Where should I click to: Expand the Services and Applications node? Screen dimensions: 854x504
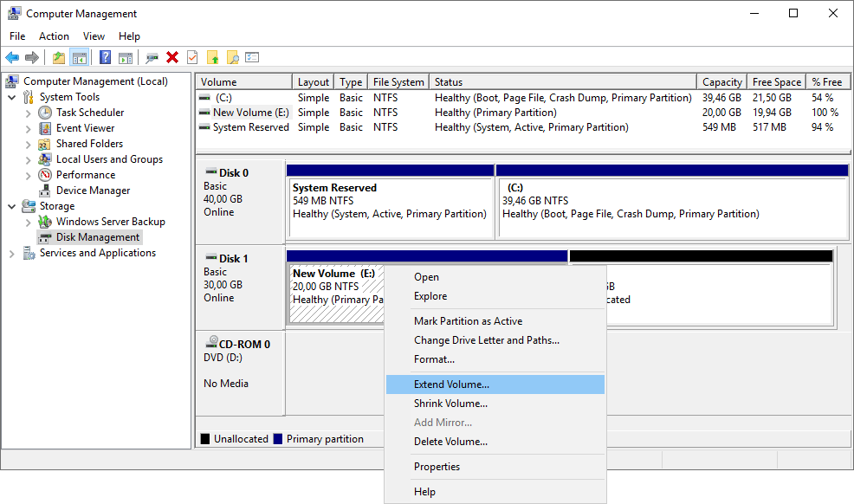(12, 254)
